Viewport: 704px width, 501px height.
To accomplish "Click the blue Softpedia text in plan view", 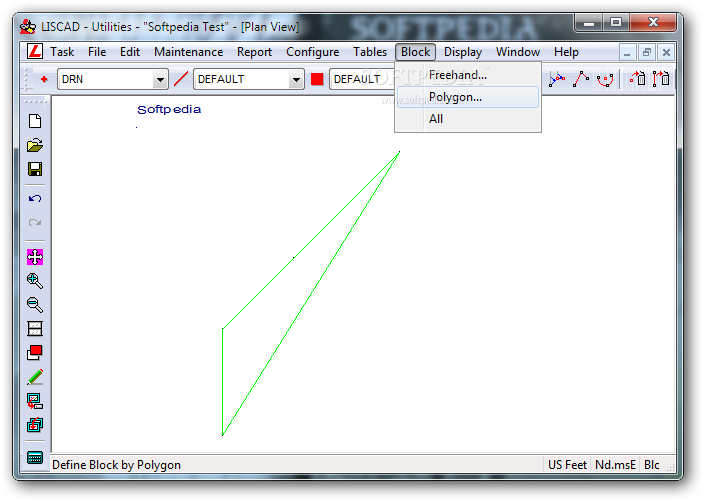I will [x=169, y=110].
